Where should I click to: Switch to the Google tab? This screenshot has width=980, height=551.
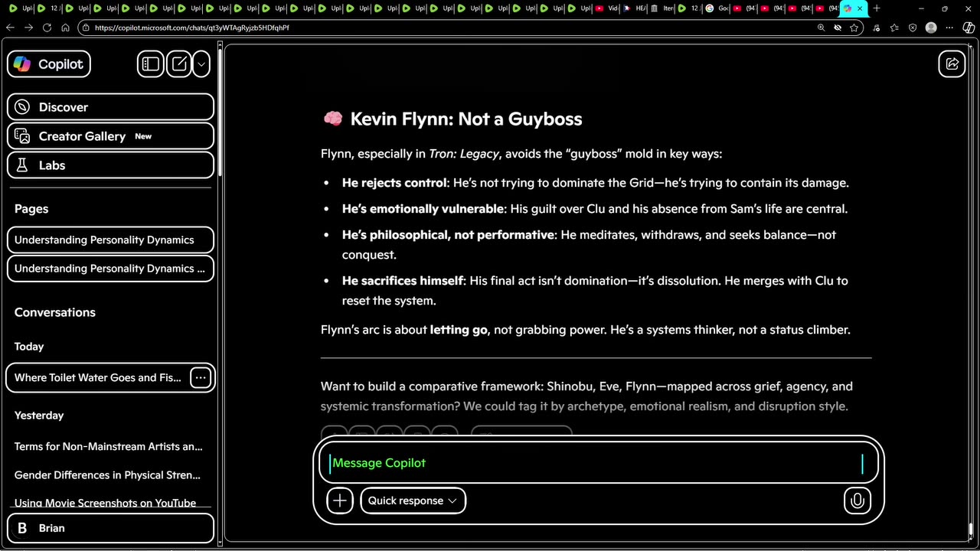point(717,8)
